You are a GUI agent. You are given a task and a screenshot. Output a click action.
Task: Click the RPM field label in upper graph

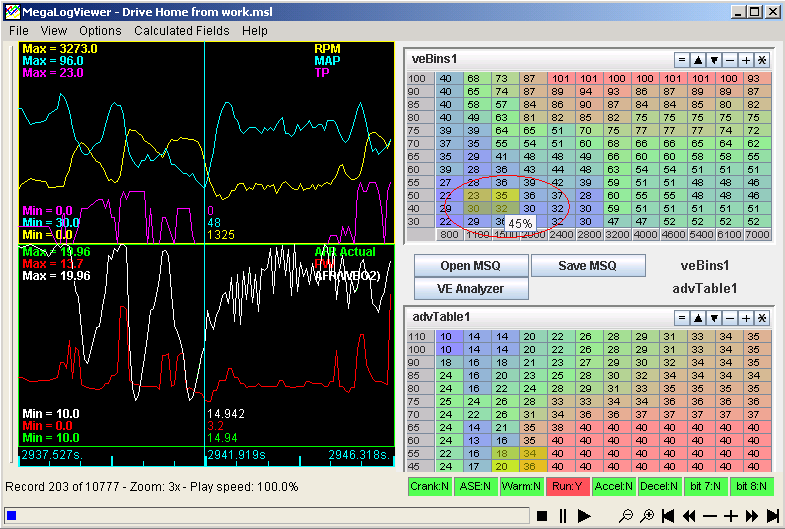click(x=327, y=49)
